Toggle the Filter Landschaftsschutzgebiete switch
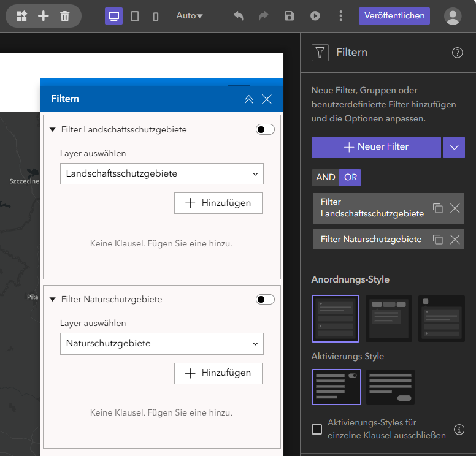The image size is (476, 456). coord(265,129)
